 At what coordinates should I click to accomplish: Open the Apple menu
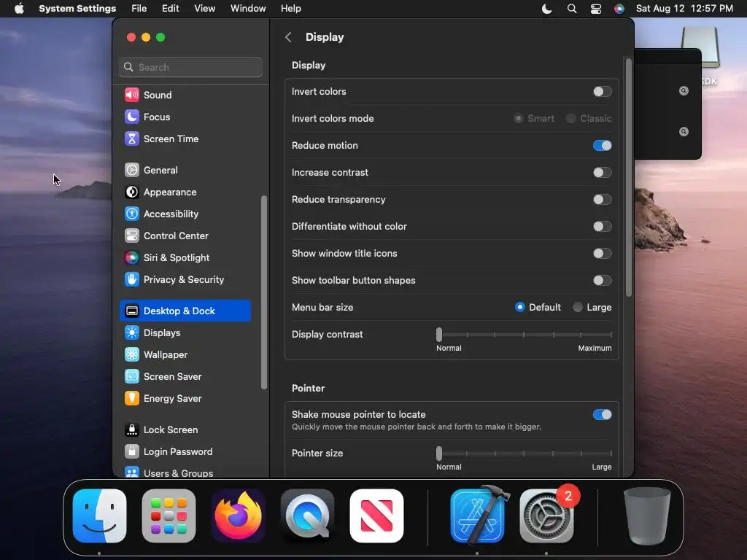[x=19, y=9]
